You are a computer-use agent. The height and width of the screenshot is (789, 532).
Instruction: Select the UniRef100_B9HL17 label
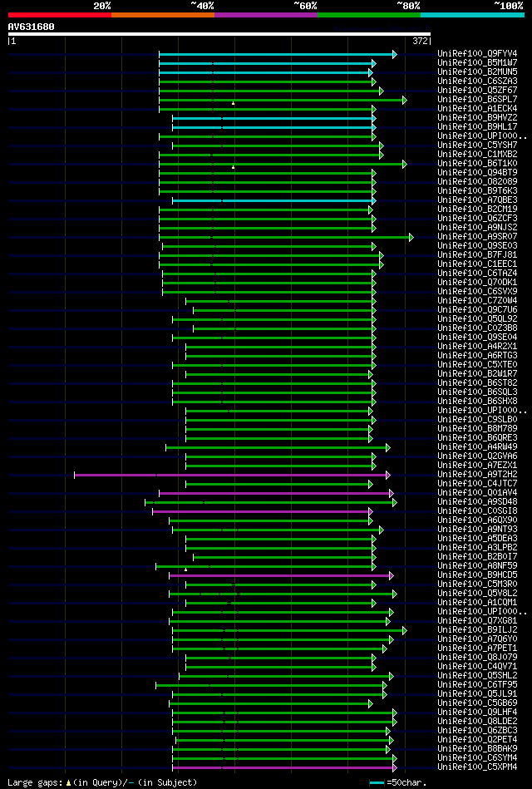477,127
